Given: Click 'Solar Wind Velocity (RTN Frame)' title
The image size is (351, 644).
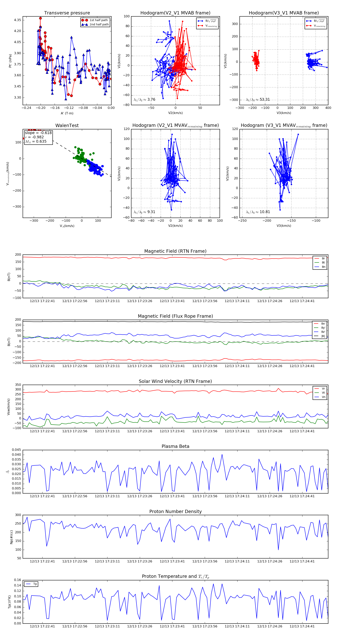Looking at the screenshot, I should 175,381.
